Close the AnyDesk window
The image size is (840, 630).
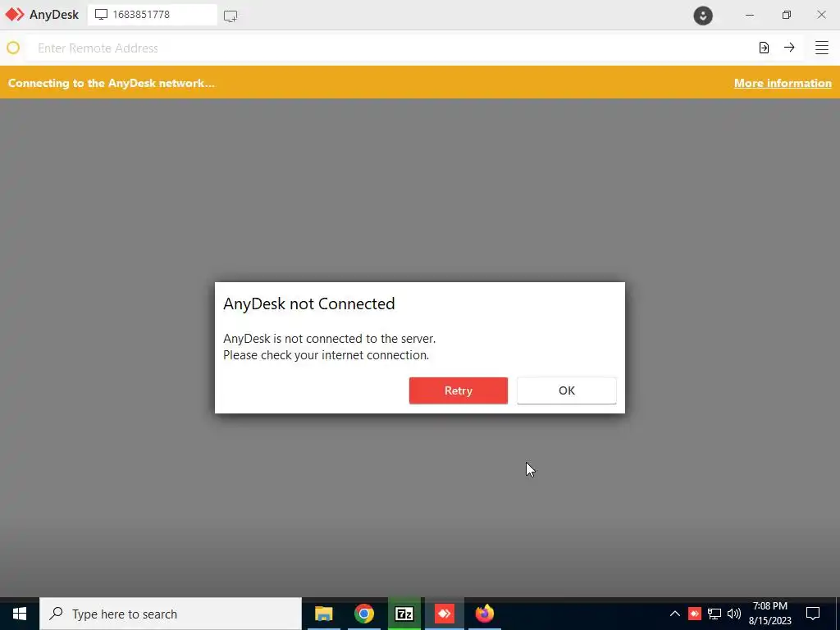click(821, 15)
